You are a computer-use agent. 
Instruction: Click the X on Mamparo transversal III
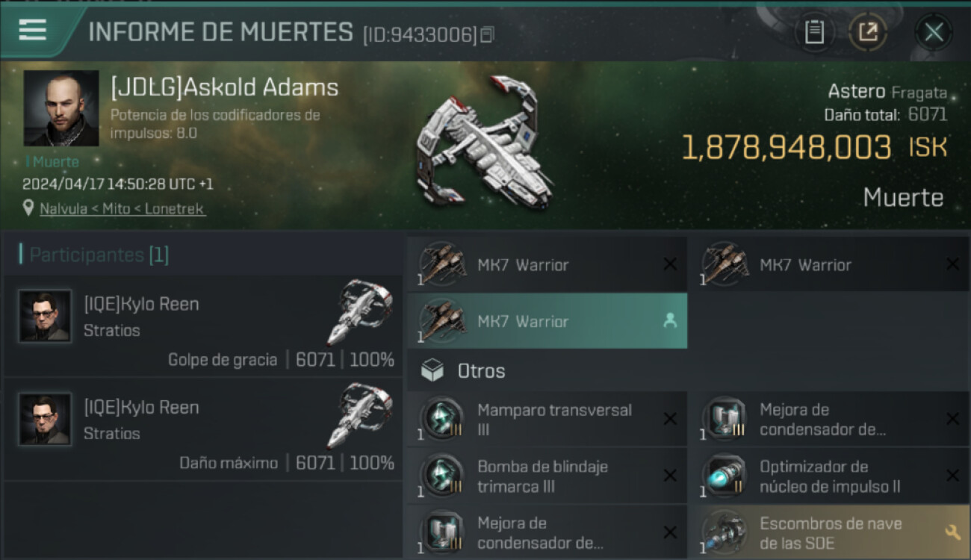point(670,419)
